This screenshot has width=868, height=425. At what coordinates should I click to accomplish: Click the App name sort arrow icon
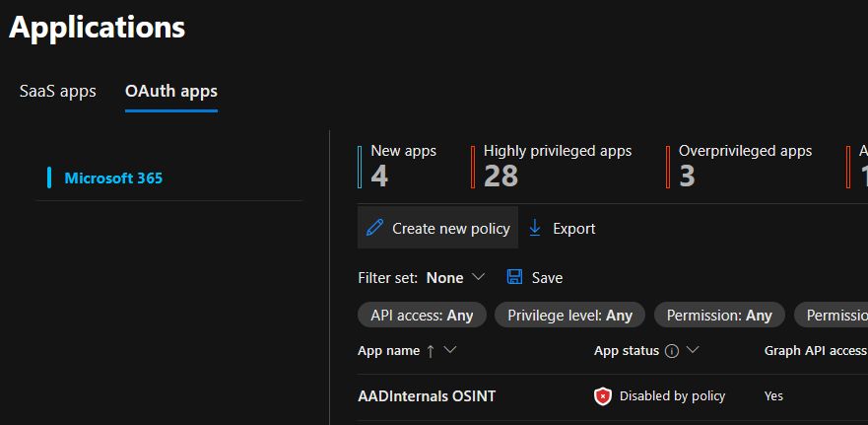tap(431, 351)
